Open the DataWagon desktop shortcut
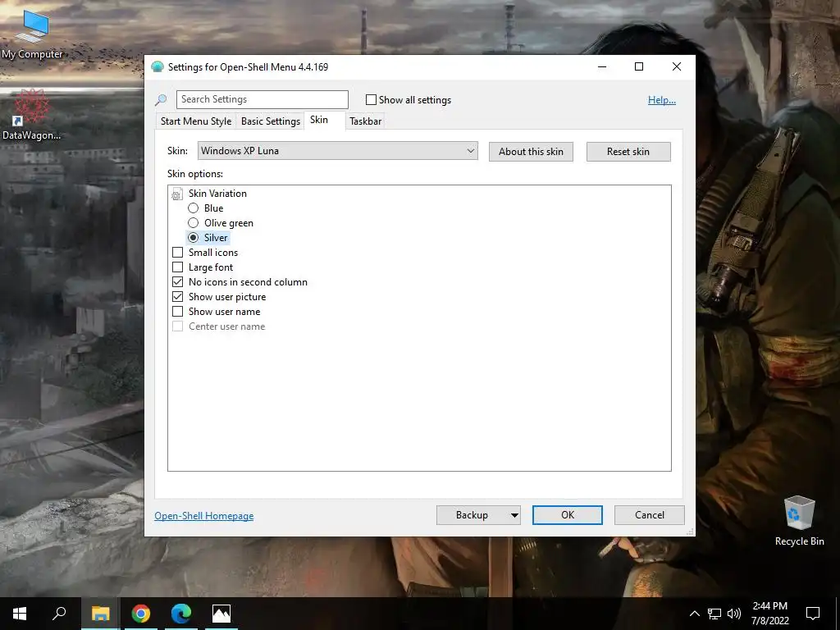 (x=32, y=115)
